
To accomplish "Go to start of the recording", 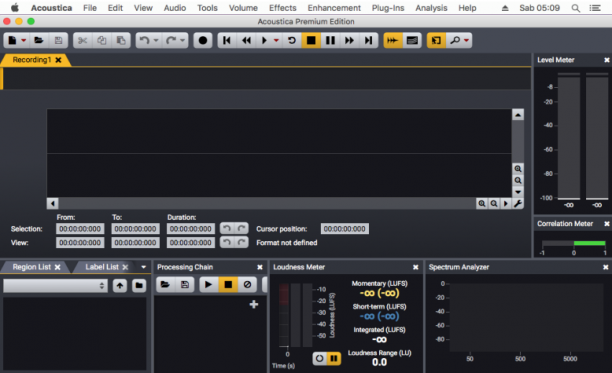I will 227,40.
